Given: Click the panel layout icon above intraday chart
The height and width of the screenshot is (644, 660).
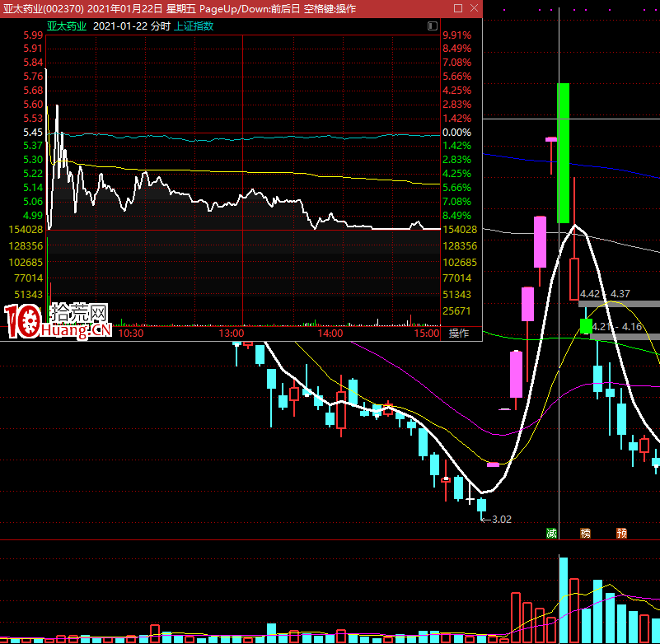Looking at the screenshot, I should coord(433,26).
